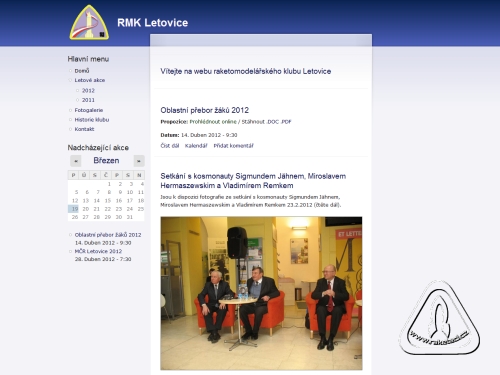Open the Kalendář link
Screen dimensions: 500x375
pos(196,146)
